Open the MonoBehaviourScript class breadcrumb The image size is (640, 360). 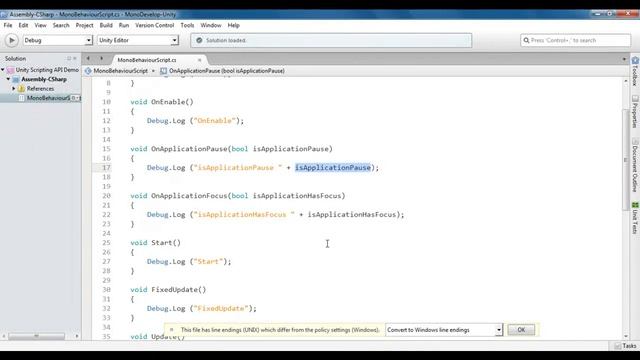pyautogui.click(x=120, y=71)
